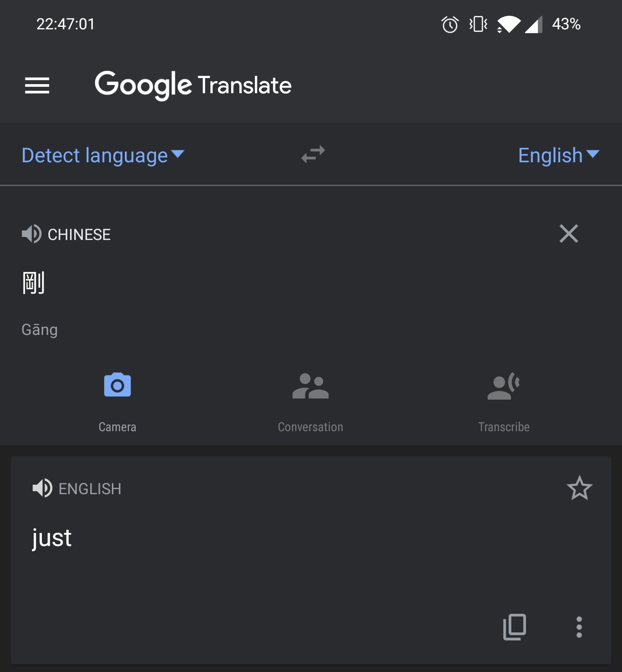Tap the alarm icon in status bar
The height and width of the screenshot is (672, 622).
[x=450, y=24]
